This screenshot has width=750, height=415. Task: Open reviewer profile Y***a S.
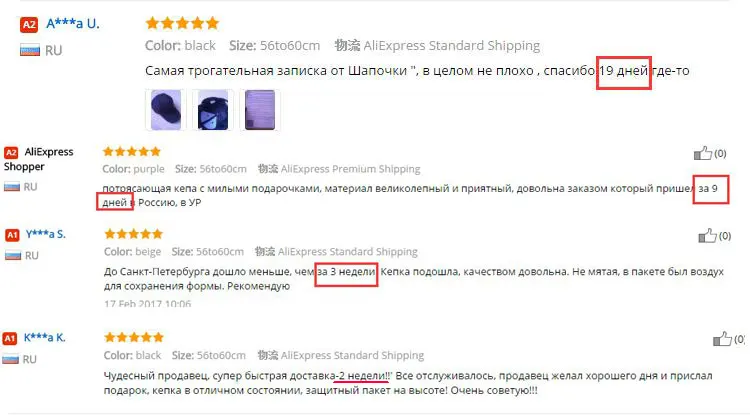(x=45, y=234)
